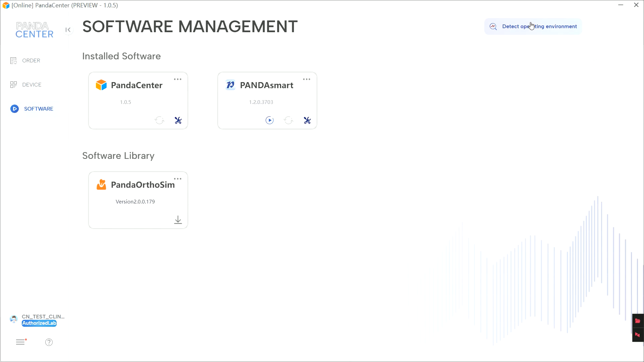Open the hamburger menu with notification dot
The width and height of the screenshot is (644, 362).
click(20, 342)
